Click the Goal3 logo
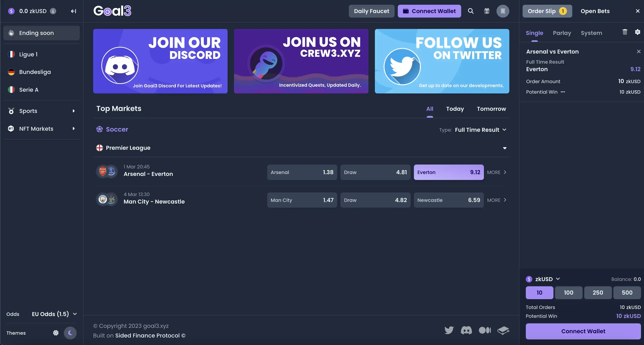Viewport: 644px width, 345px height. (112, 11)
